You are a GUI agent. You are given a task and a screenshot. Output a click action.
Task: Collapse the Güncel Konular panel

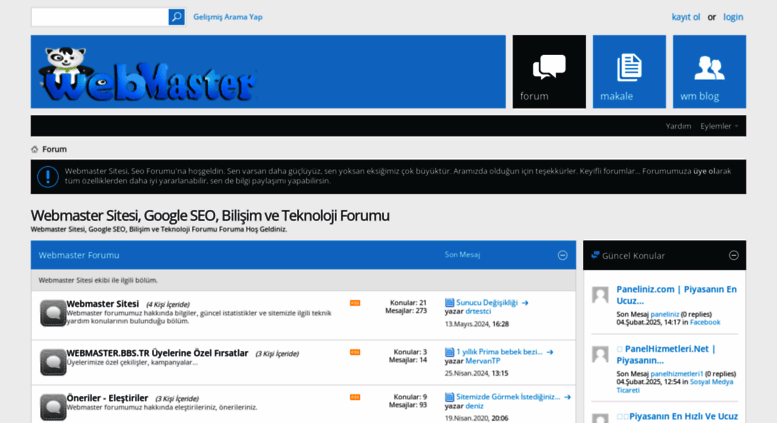point(734,255)
